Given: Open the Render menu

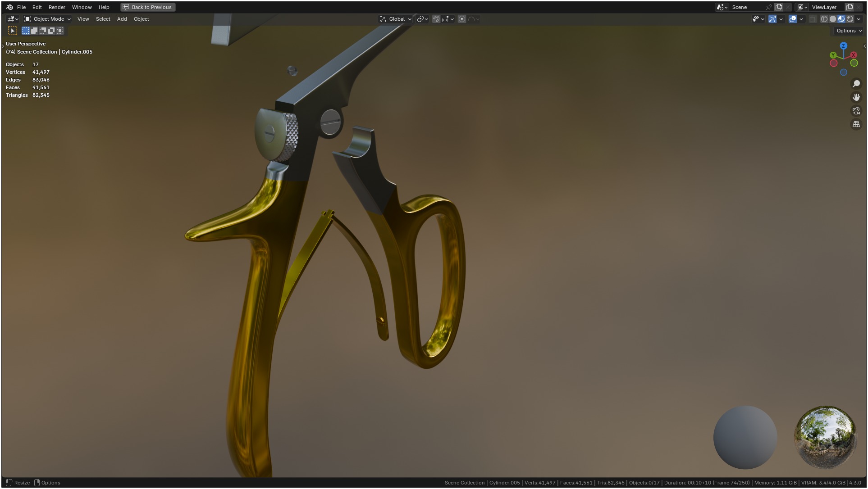Looking at the screenshot, I should (57, 7).
